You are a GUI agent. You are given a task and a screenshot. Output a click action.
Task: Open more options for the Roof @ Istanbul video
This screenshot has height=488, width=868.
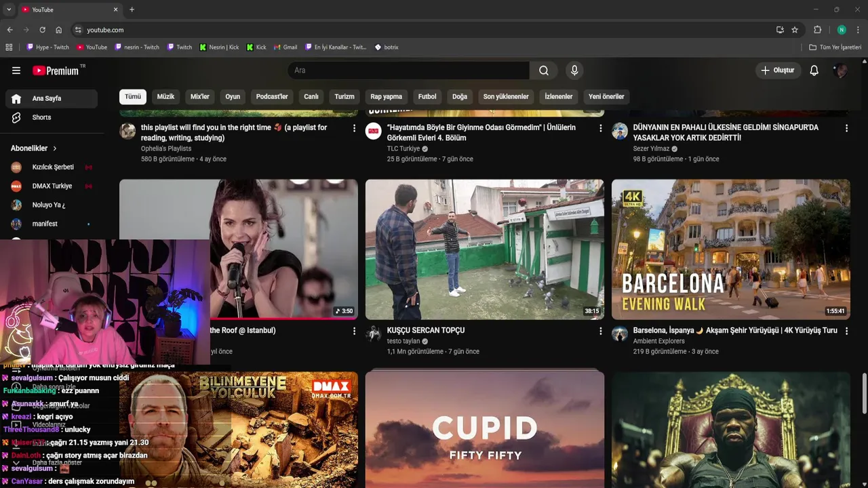354,331
